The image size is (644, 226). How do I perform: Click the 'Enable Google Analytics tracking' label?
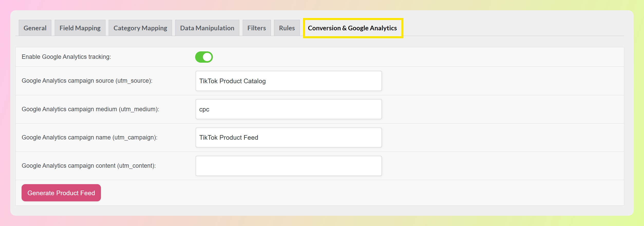tap(66, 57)
